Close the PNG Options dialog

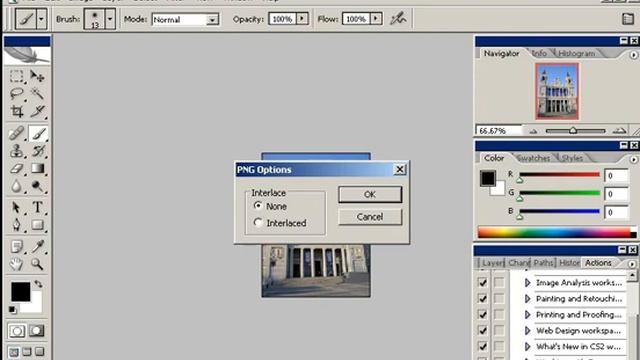click(x=400, y=169)
